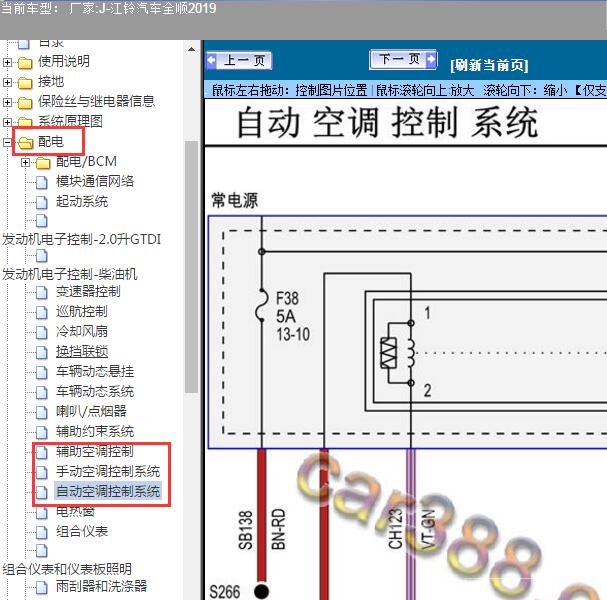607x600 pixels.
Task: Click the document icon beside 车辆动态悬挂
Action: [41, 372]
